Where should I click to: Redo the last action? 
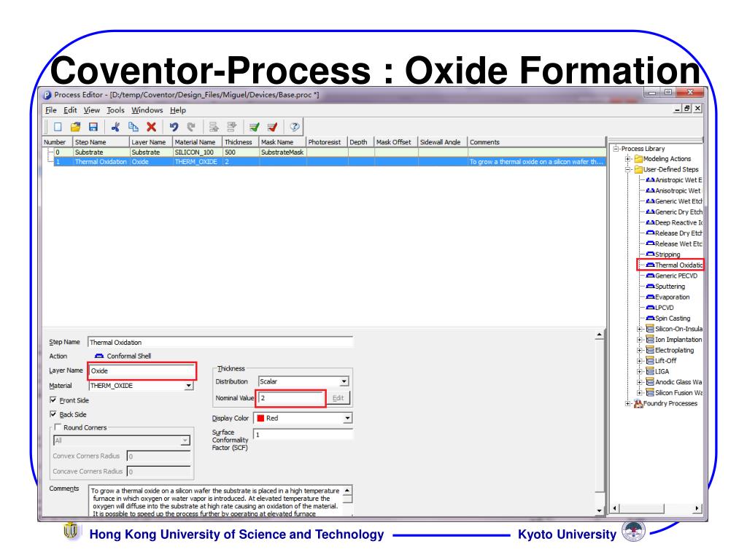click(x=192, y=127)
